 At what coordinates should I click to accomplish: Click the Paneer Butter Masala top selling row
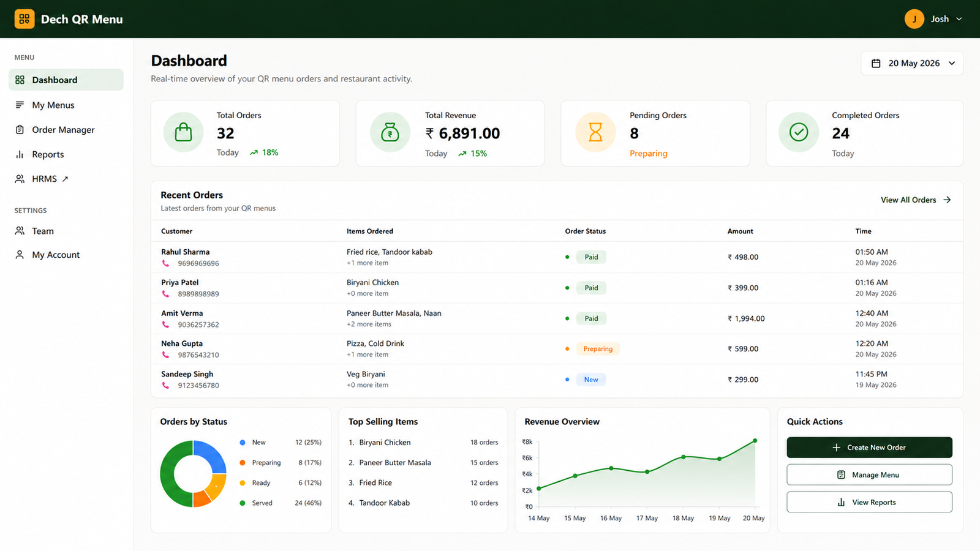423,463
